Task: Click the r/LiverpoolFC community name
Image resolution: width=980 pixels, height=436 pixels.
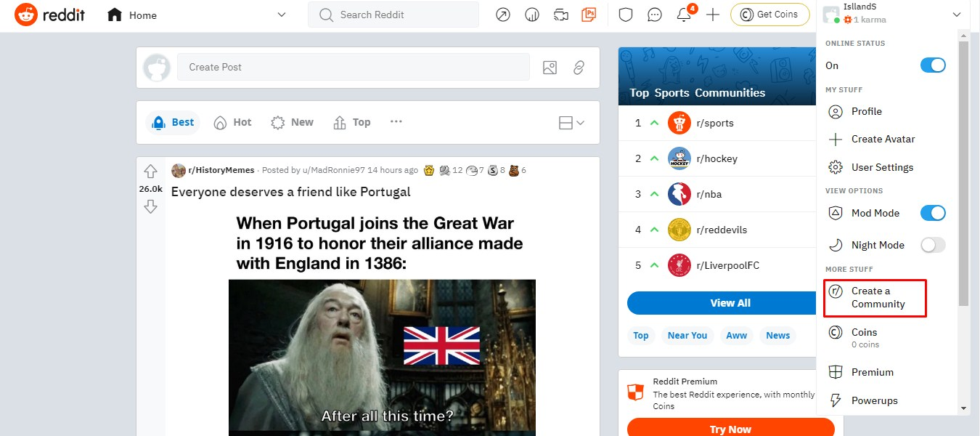Action: 727,265
